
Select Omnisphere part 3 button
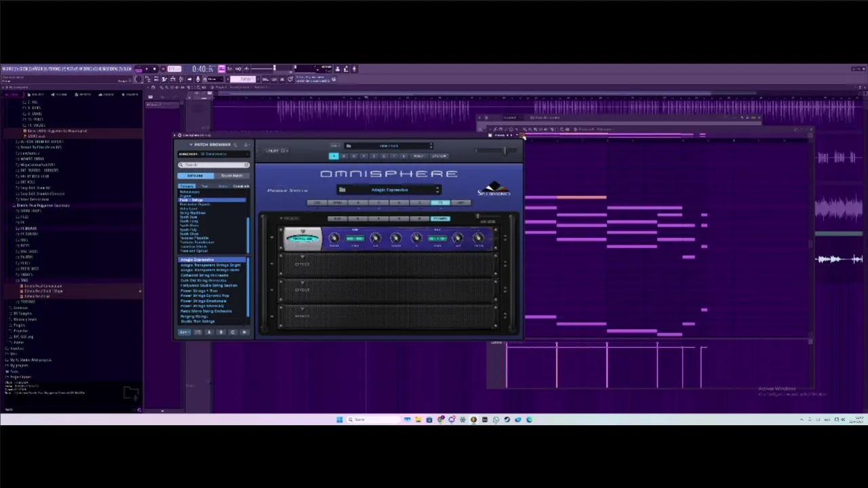[354, 156]
